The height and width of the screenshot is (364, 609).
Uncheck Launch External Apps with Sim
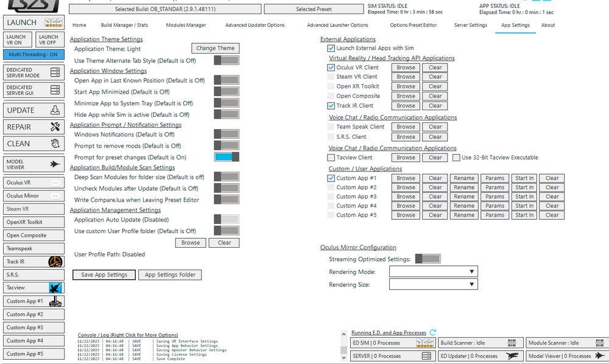point(331,48)
